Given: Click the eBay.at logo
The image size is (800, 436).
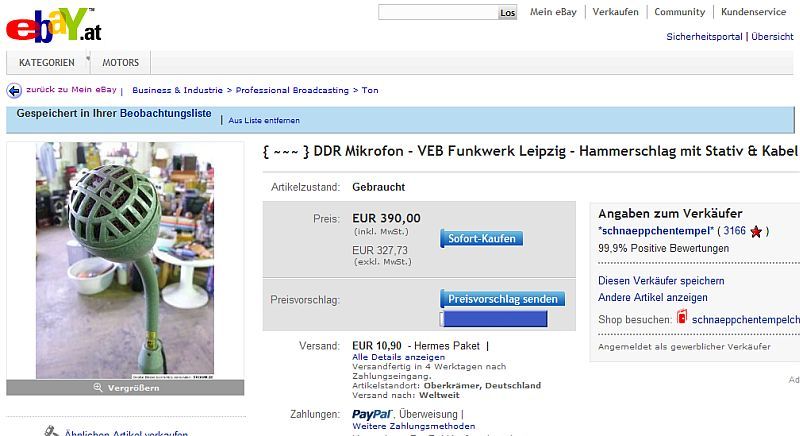Looking at the screenshot, I should pyautogui.click(x=54, y=25).
